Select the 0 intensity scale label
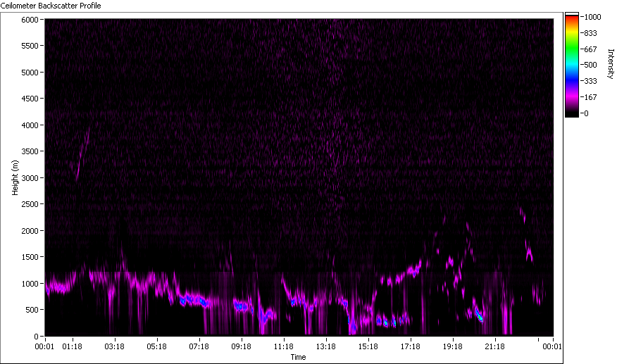The image size is (617, 364). (586, 113)
